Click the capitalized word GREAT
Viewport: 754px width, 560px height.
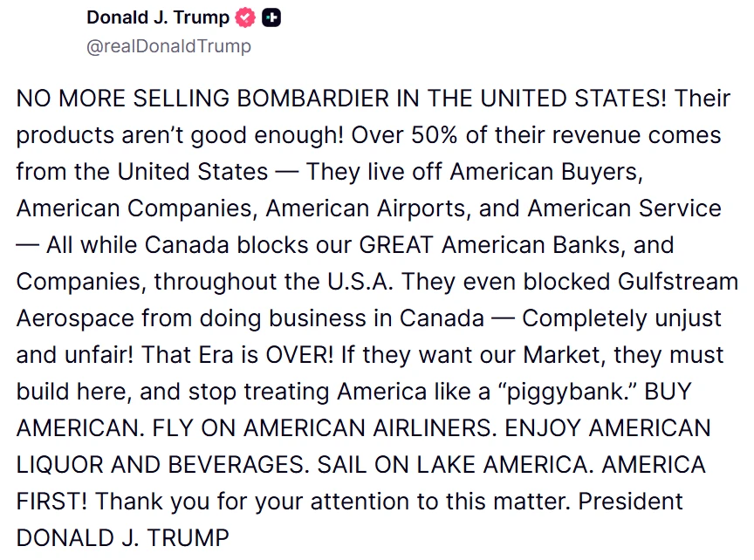[x=396, y=244]
